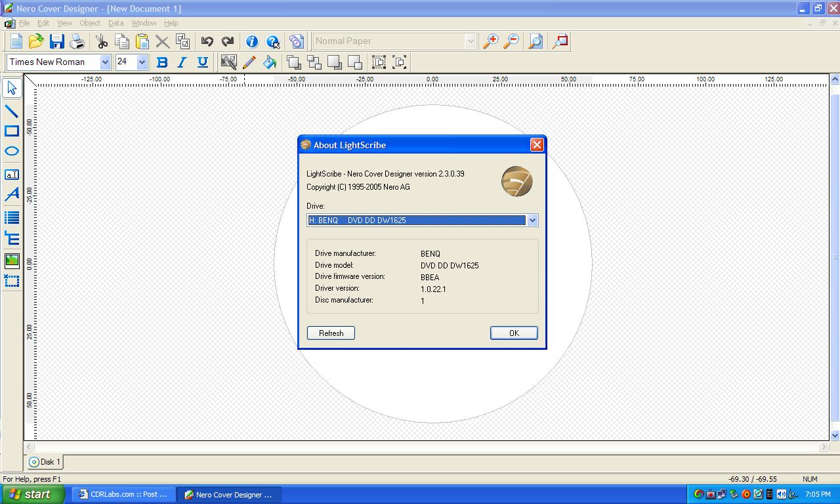This screenshot has height=504, width=840.
Task: Click the document-with-checkmark toolbar icon
Action: click(183, 41)
